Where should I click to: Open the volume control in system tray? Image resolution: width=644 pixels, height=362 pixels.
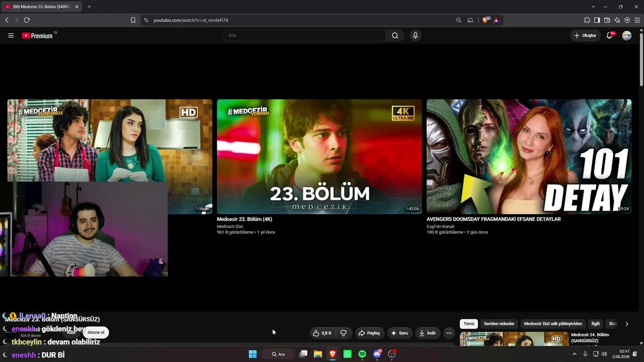604,354
